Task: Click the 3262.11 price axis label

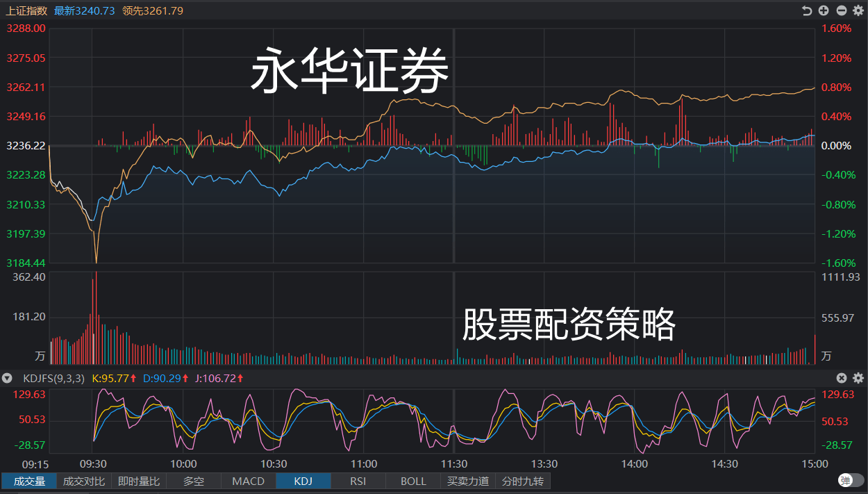Action: click(x=26, y=88)
